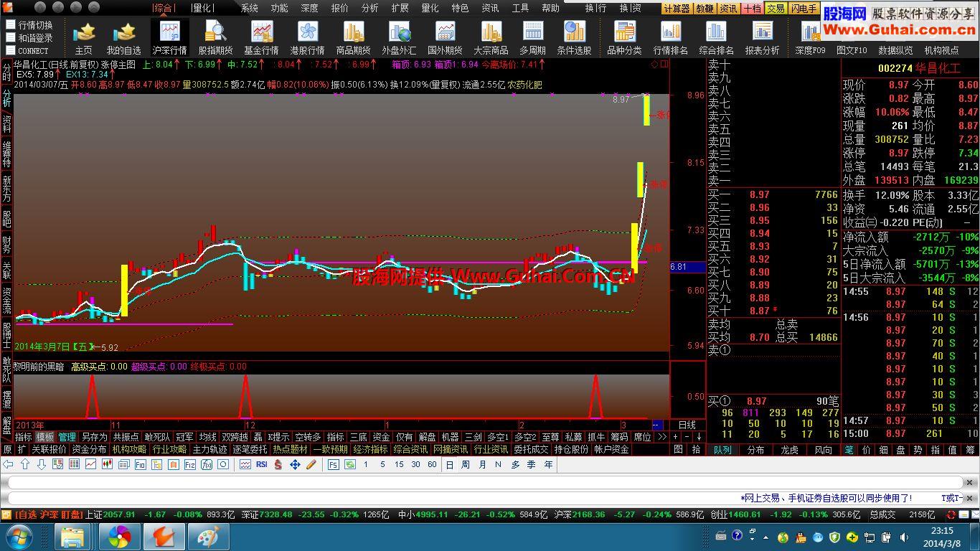Open the 日线 period selector
The height and width of the screenshot is (551, 980).
(687, 425)
